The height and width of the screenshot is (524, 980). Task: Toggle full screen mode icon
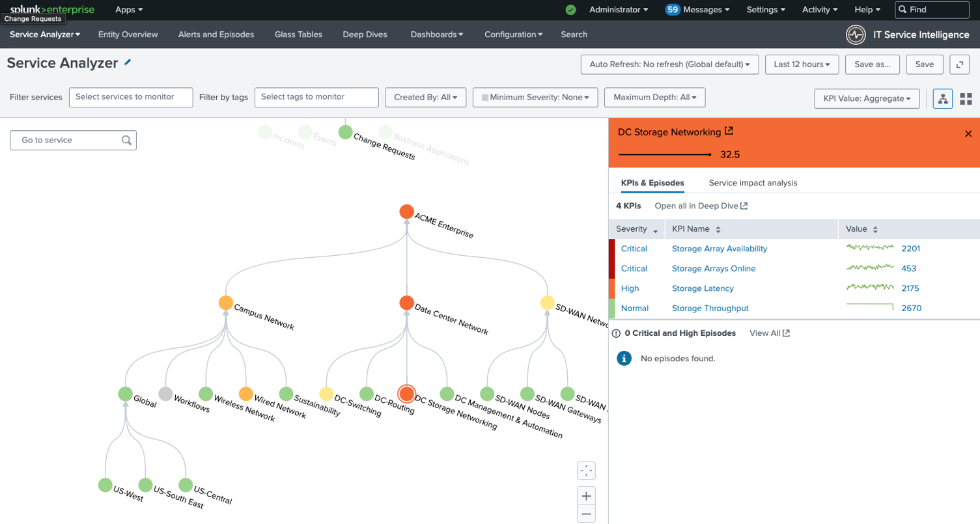pos(959,64)
